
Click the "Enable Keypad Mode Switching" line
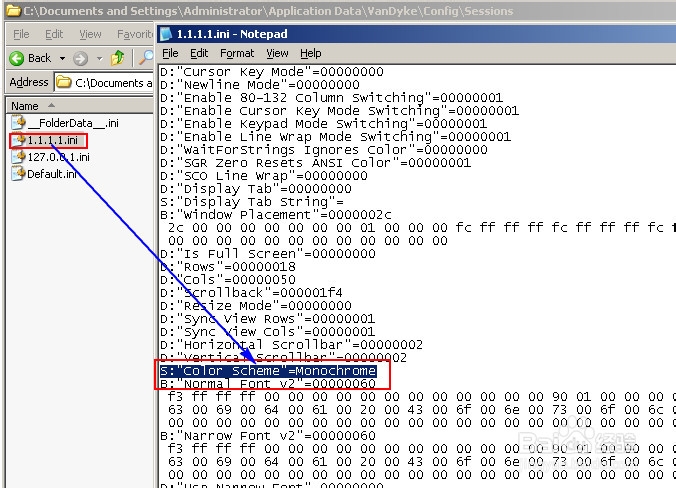click(x=323, y=123)
